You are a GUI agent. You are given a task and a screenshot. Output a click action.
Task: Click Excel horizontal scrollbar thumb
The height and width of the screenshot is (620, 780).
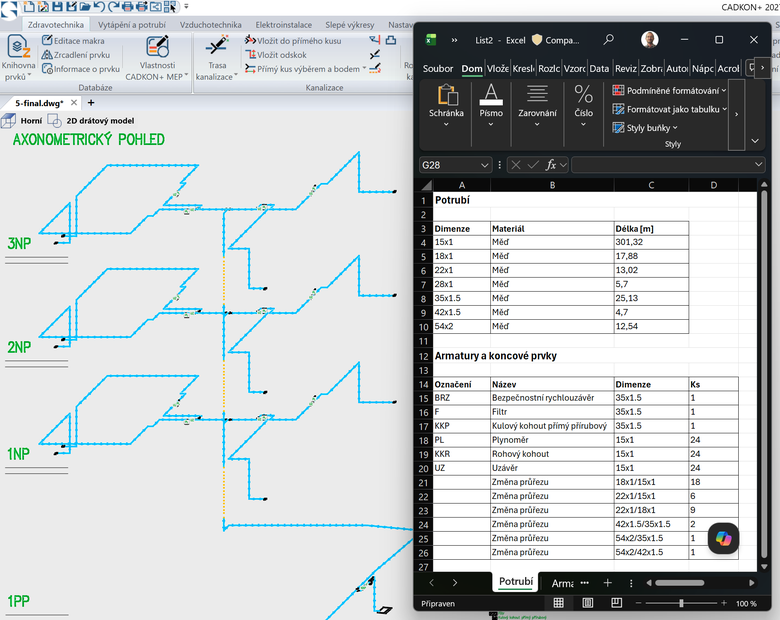[680, 583]
